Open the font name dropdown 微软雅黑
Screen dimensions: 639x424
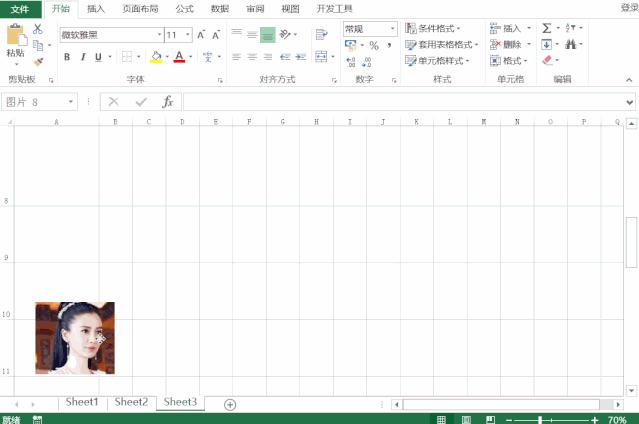click(159, 35)
